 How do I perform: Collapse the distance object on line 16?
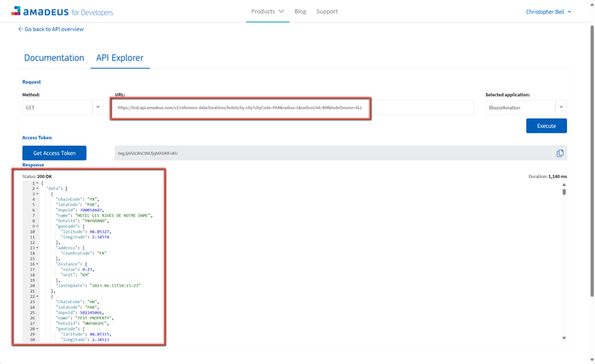point(37,264)
